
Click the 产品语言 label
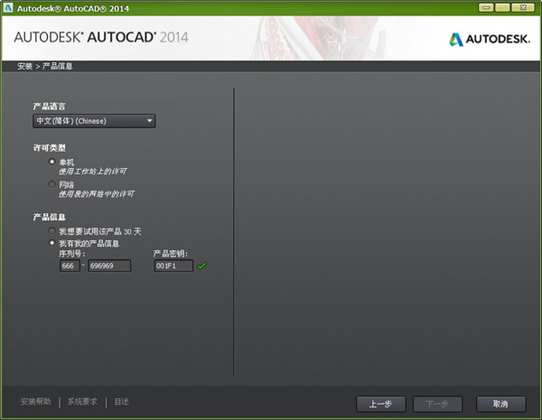(49, 106)
